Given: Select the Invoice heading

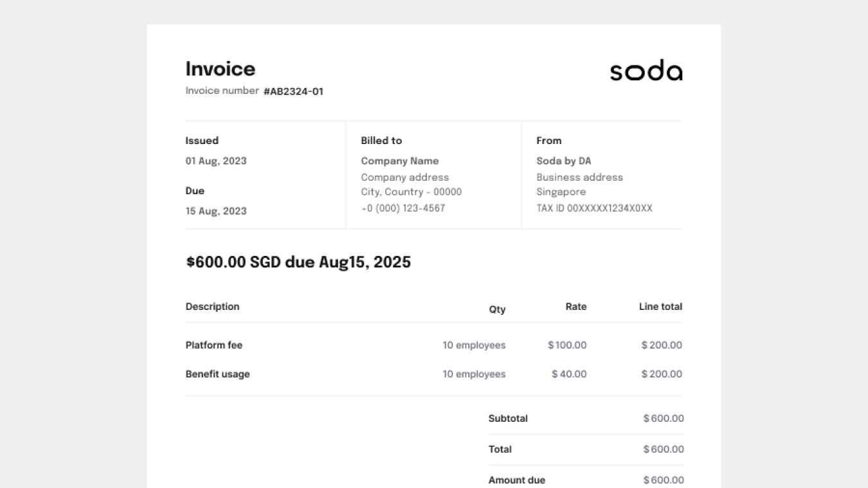Looking at the screenshot, I should [221, 69].
